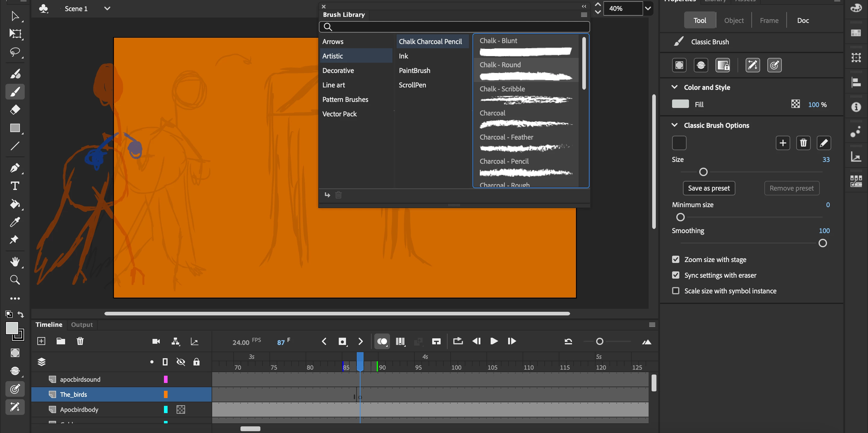
Task: Select the Decorative brush category
Action: pos(338,71)
